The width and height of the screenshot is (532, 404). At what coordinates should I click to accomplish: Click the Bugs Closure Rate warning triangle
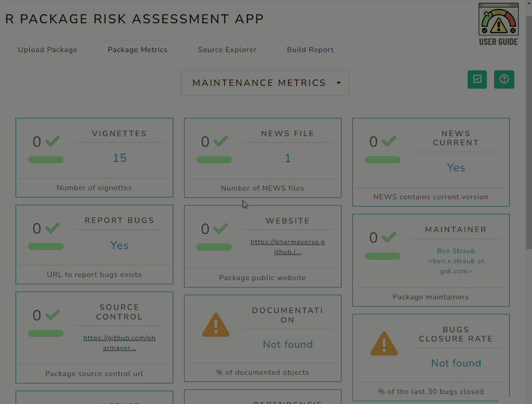coord(384,344)
